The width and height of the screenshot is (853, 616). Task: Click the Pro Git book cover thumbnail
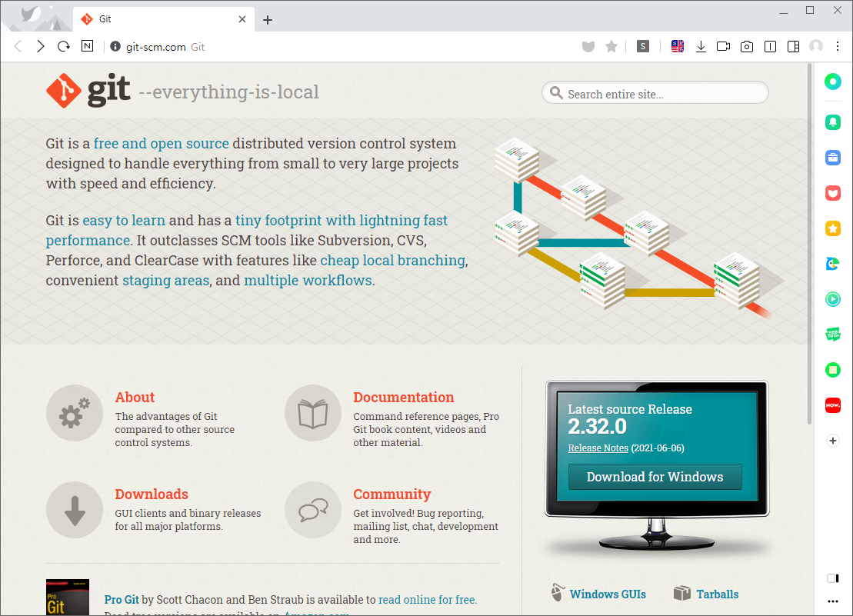(x=68, y=598)
